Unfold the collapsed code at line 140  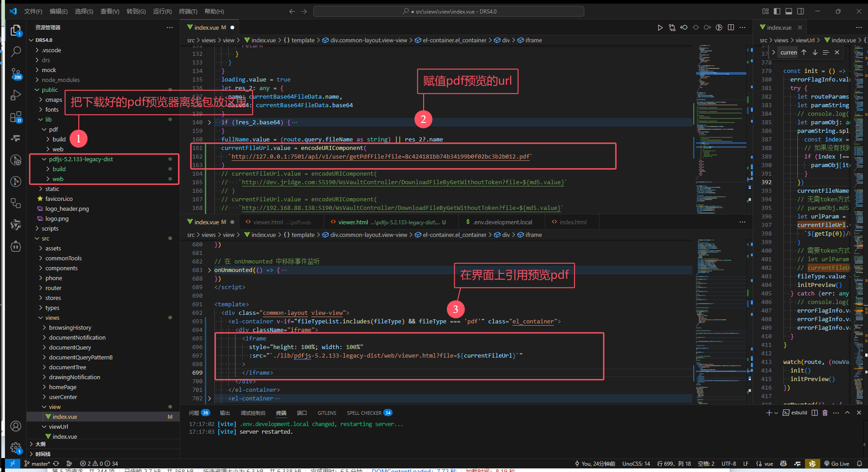(x=209, y=122)
